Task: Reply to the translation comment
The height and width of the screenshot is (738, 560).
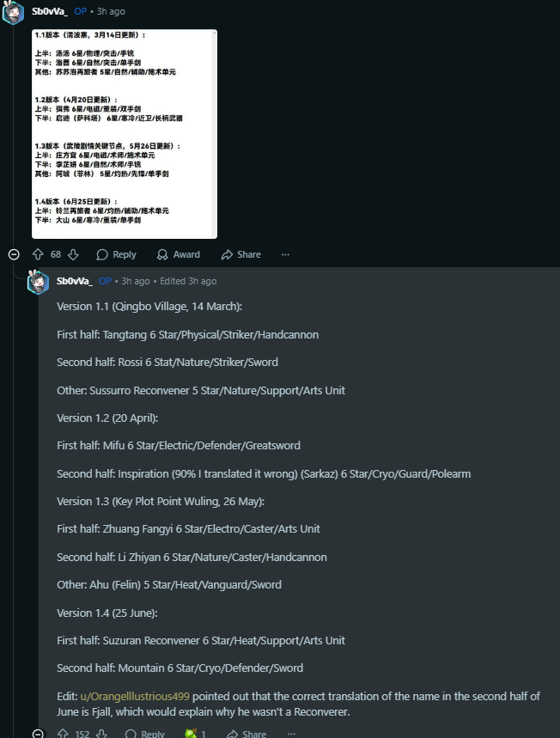Action: 145,734
